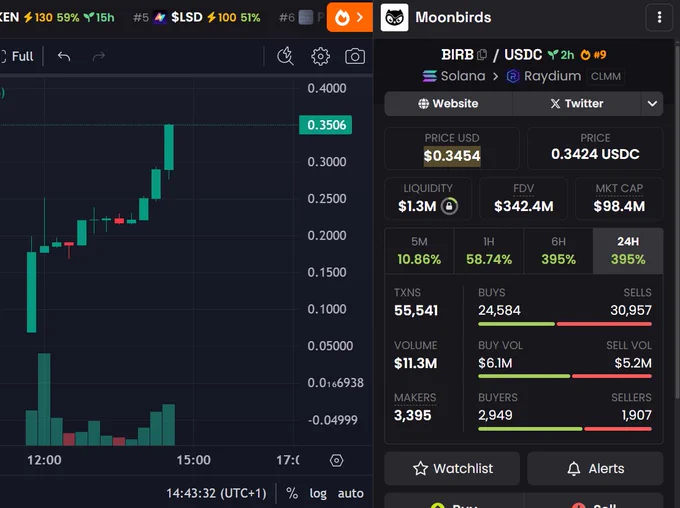Open the token Twitter link
The image size is (680, 508).
577,104
